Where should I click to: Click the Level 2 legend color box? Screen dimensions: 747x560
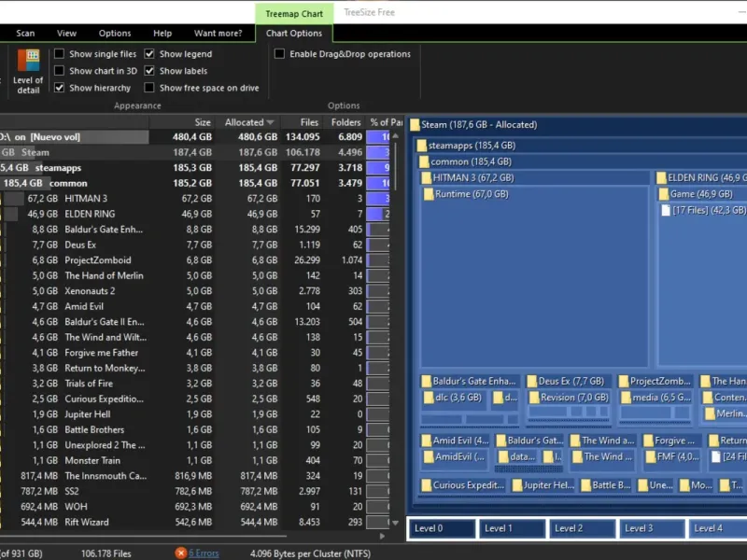coord(582,528)
